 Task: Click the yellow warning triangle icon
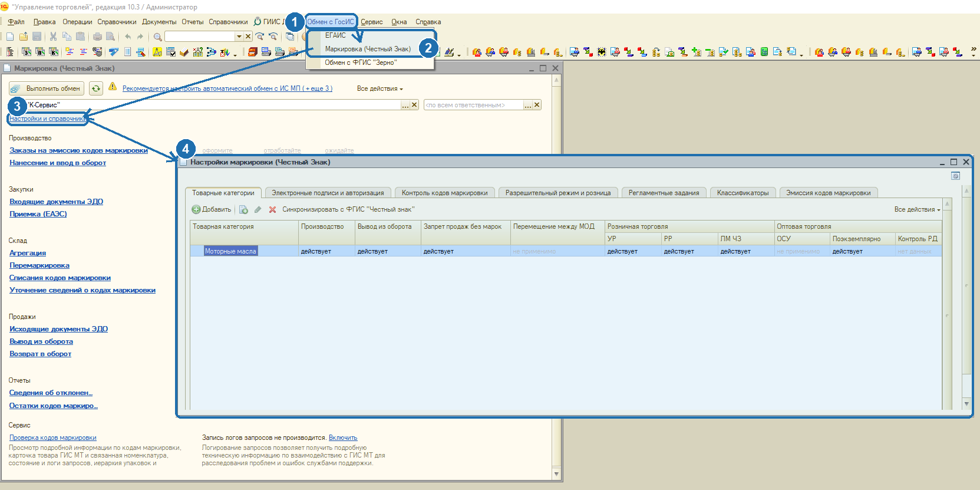point(113,87)
